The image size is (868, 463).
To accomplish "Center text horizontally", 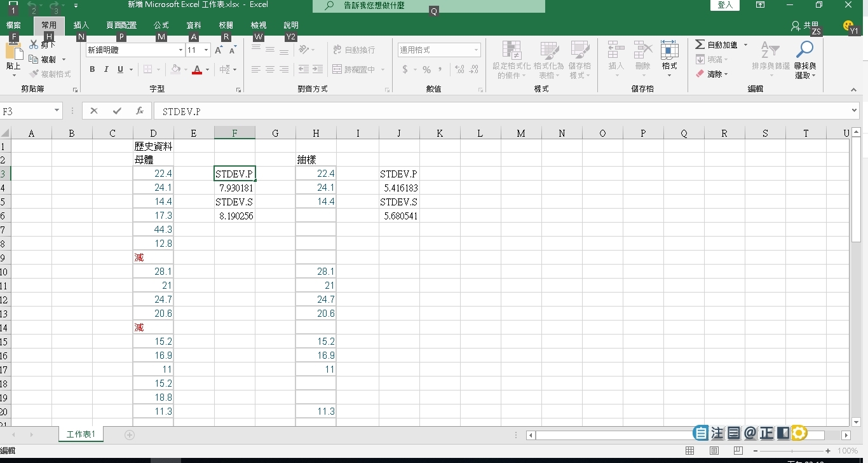I will click(x=270, y=69).
